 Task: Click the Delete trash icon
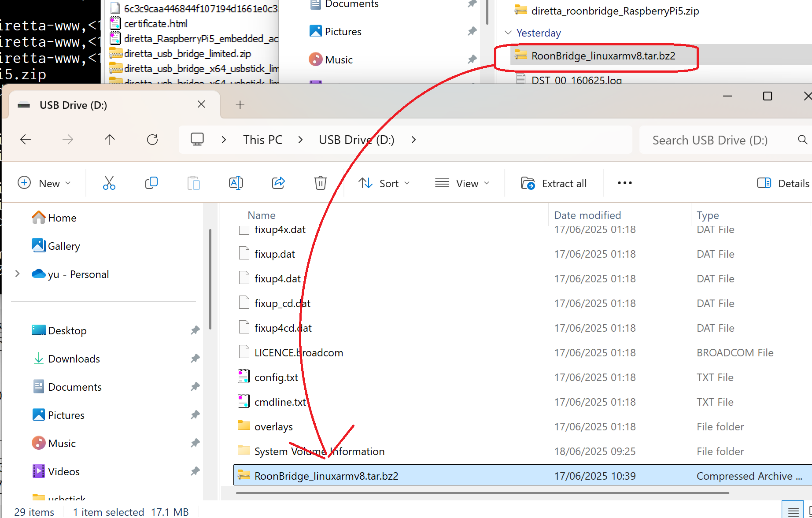pos(320,183)
